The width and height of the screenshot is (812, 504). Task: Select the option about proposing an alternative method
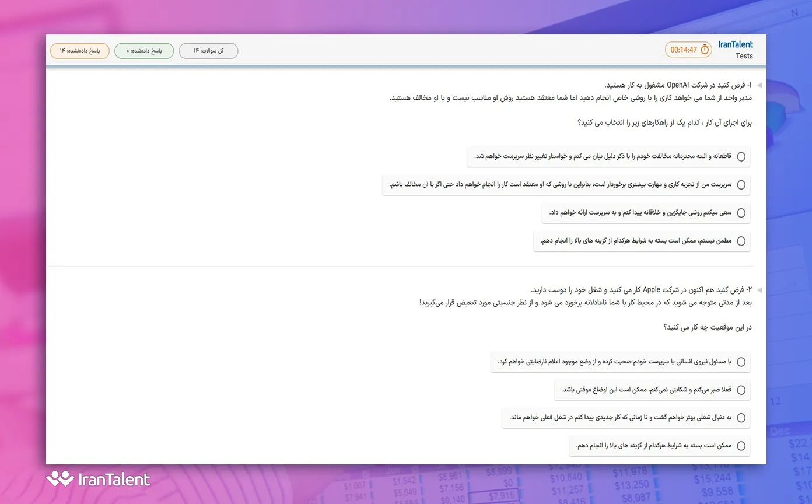tap(741, 212)
